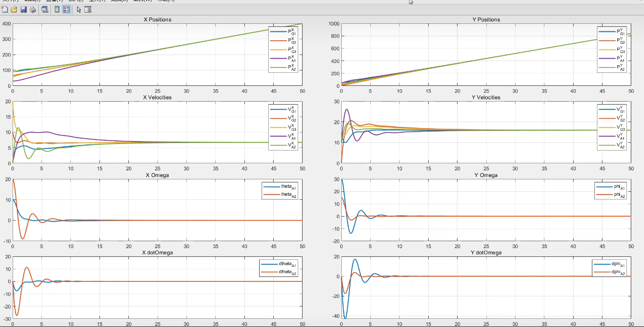Image resolution: width=644 pixels, height=327 pixels.
Task: Open a file with the folder icon
Action: 14,10
